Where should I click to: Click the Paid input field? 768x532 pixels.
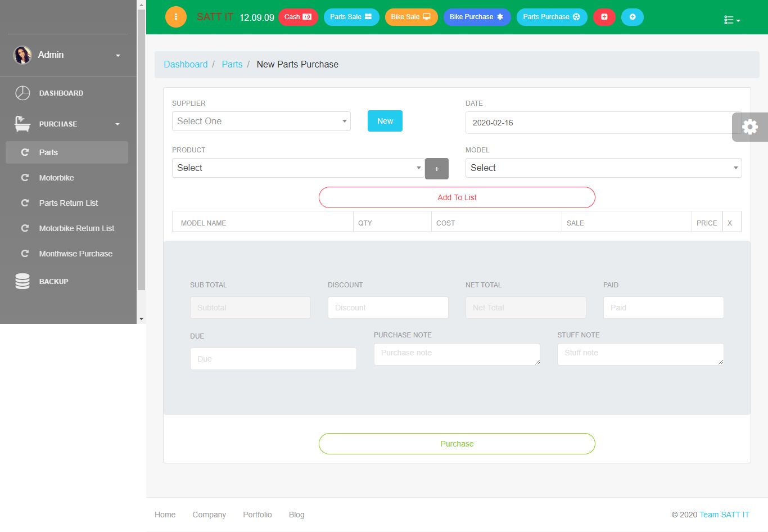click(x=663, y=308)
